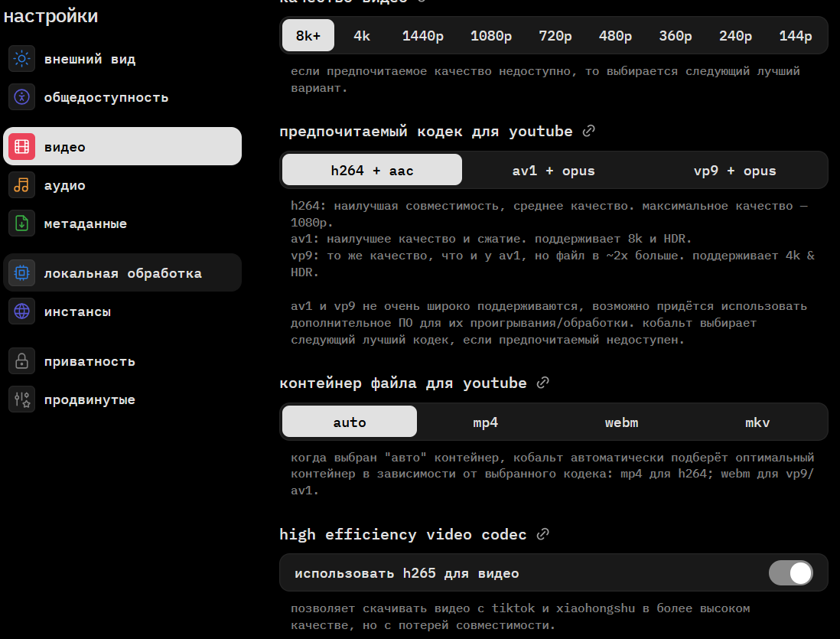
Task: Choose 1440p video quality
Action: pyautogui.click(x=423, y=35)
